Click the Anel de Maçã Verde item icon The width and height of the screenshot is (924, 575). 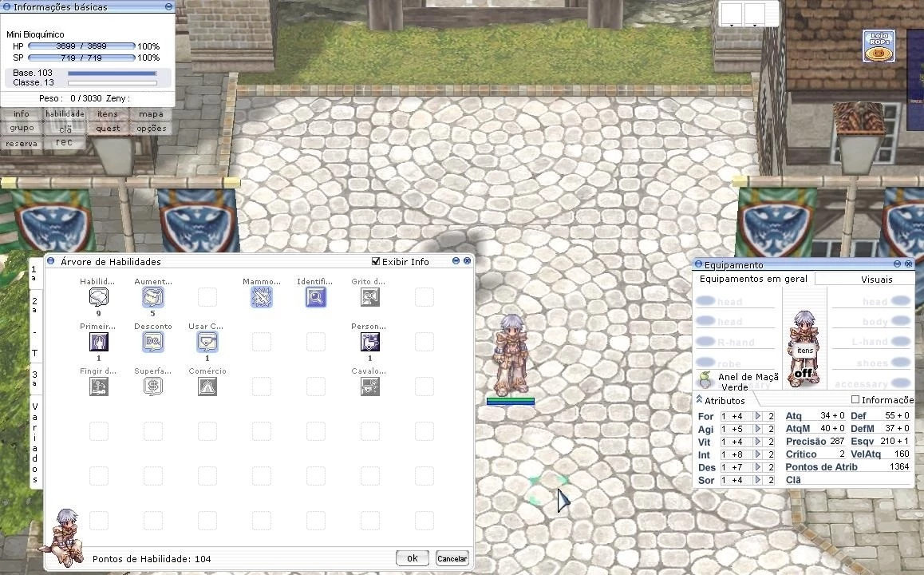click(705, 379)
